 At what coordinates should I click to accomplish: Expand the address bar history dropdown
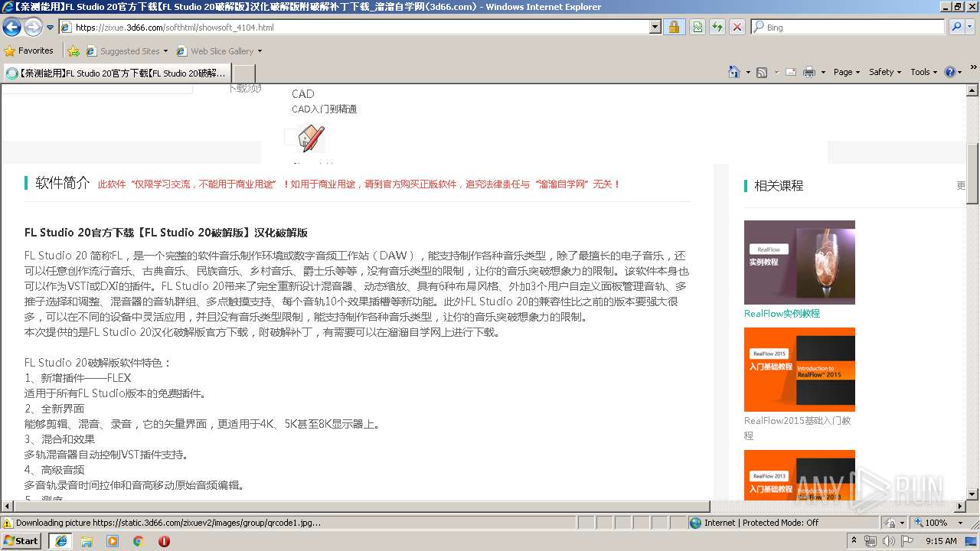point(655,27)
